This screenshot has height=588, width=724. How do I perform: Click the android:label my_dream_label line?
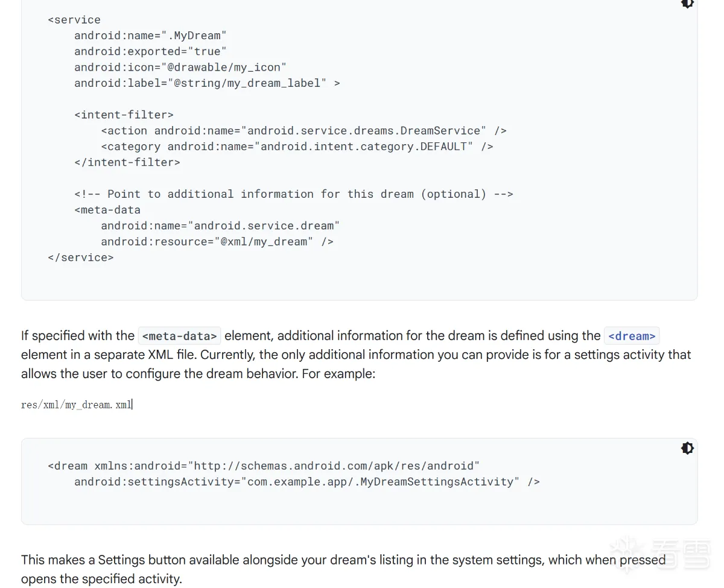(206, 83)
